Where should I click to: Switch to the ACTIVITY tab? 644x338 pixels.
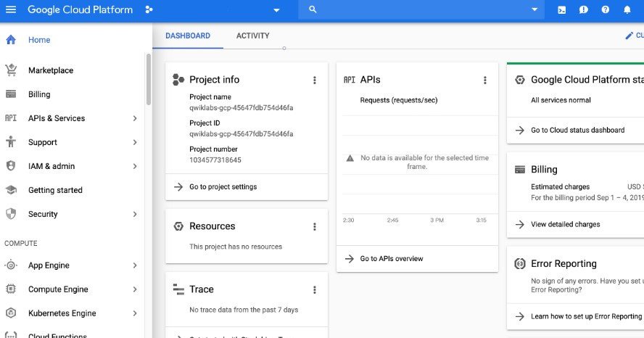click(x=252, y=36)
